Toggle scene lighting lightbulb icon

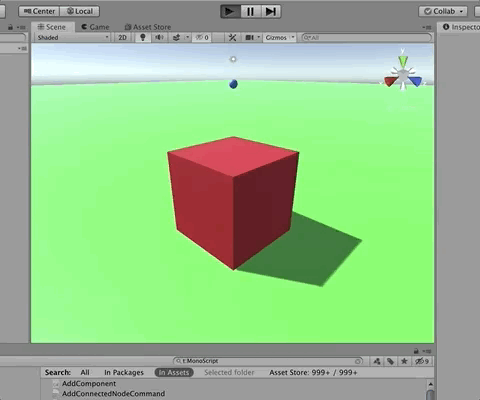click(143, 37)
